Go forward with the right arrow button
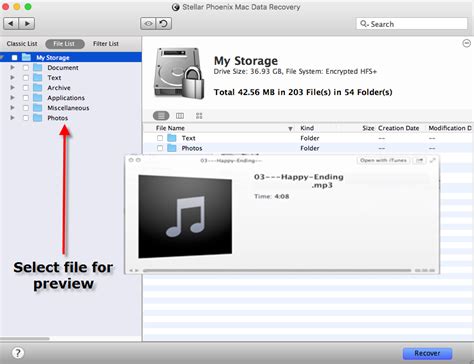The height and width of the screenshot is (364, 474). (27, 23)
